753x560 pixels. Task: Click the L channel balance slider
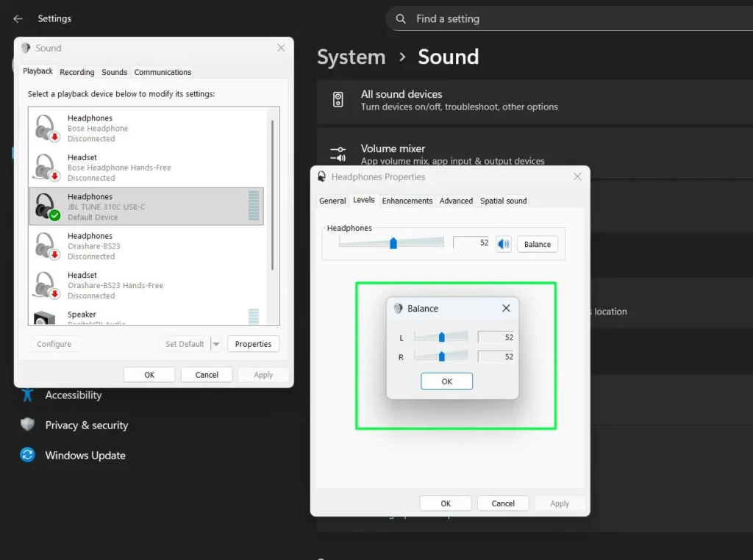point(440,337)
